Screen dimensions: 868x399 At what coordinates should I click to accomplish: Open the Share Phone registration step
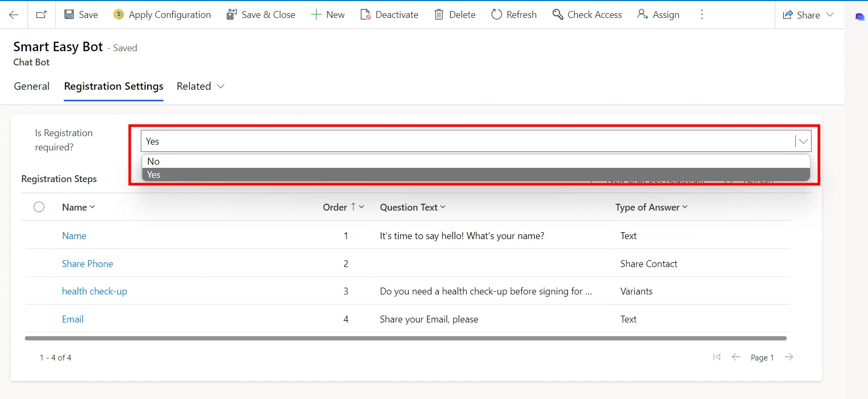(88, 264)
